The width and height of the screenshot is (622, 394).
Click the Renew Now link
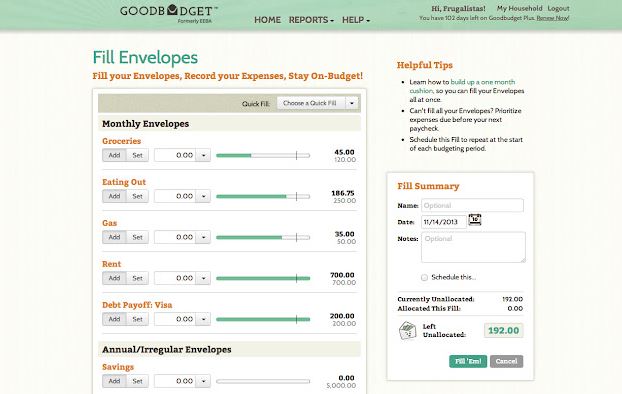pyautogui.click(x=553, y=18)
